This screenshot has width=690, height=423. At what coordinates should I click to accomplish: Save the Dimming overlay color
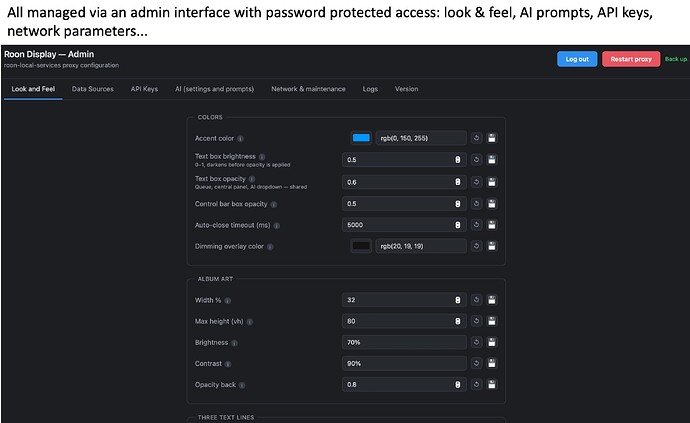pos(492,246)
